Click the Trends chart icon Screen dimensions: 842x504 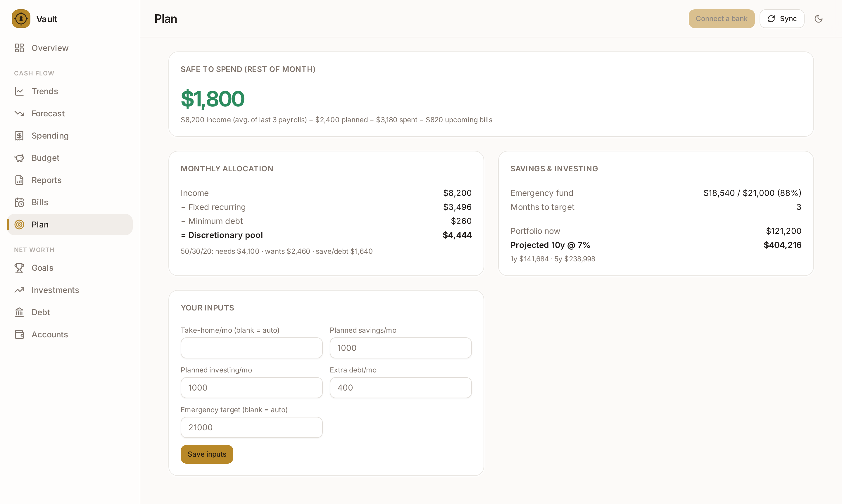(x=19, y=91)
